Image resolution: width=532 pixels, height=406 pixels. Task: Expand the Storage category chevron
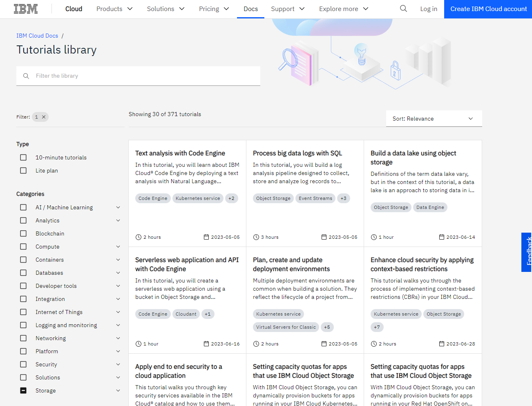point(118,390)
